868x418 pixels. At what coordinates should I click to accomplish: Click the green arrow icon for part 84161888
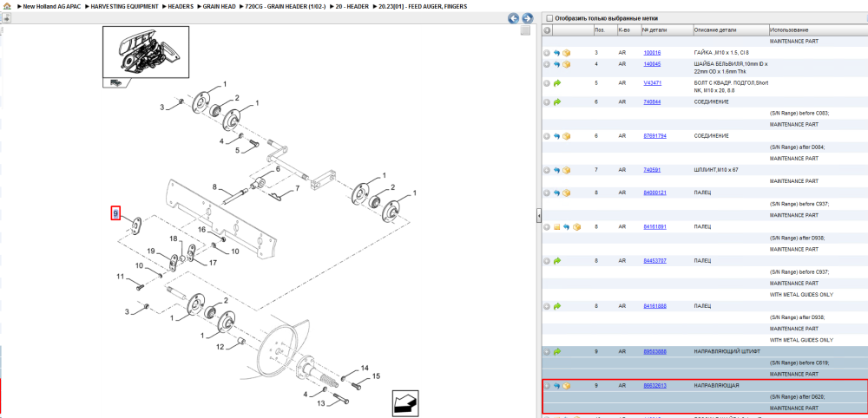click(x=557, y=306)
